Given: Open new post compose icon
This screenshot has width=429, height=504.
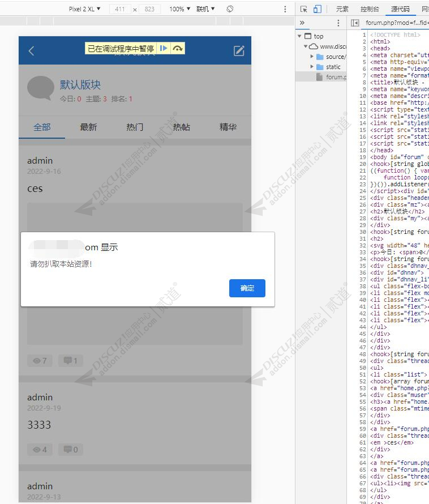Looking at the screenshot, I should (x=239, y=51).
